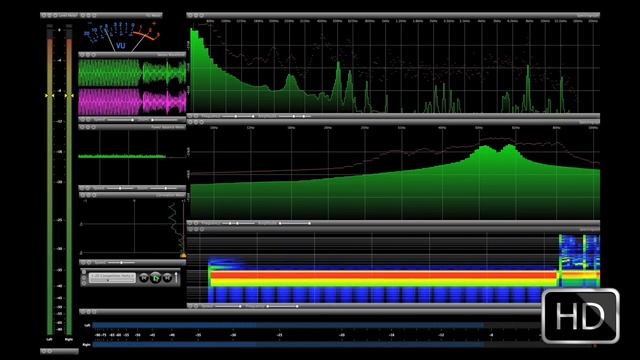Click top round button left of track display

84,272
